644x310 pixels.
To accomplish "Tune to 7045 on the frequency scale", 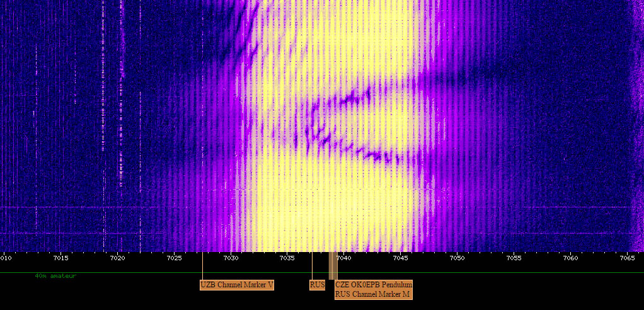I will (x=400, y=258).
